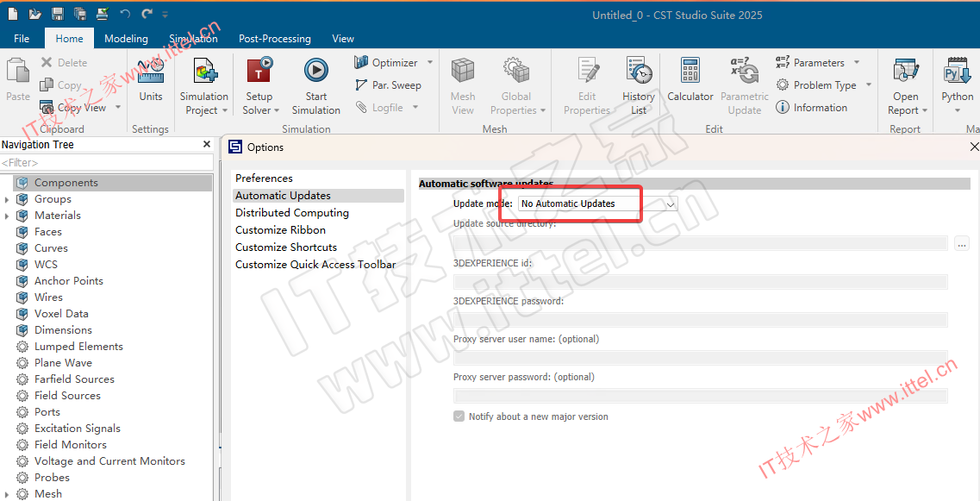Image resolution: width=980 pixels, height=501 pixels.
Task: Switch to the Modeling ribbon tab
Action: (126, 39)
